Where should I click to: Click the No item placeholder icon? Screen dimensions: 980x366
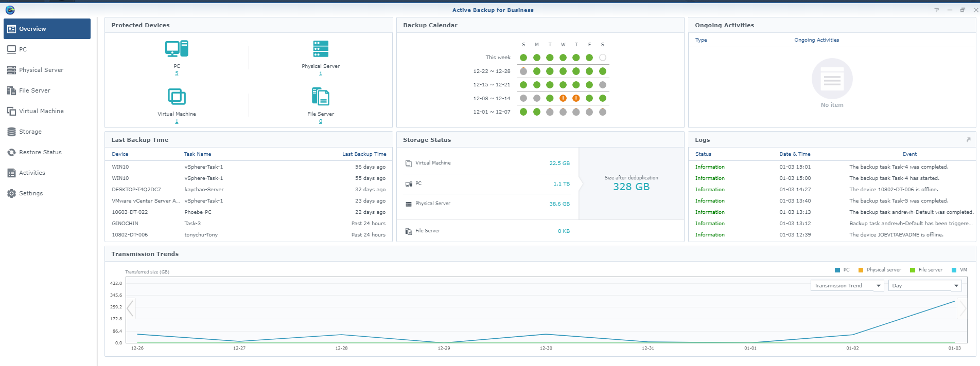pyautogui.click(x=832, y=79)
